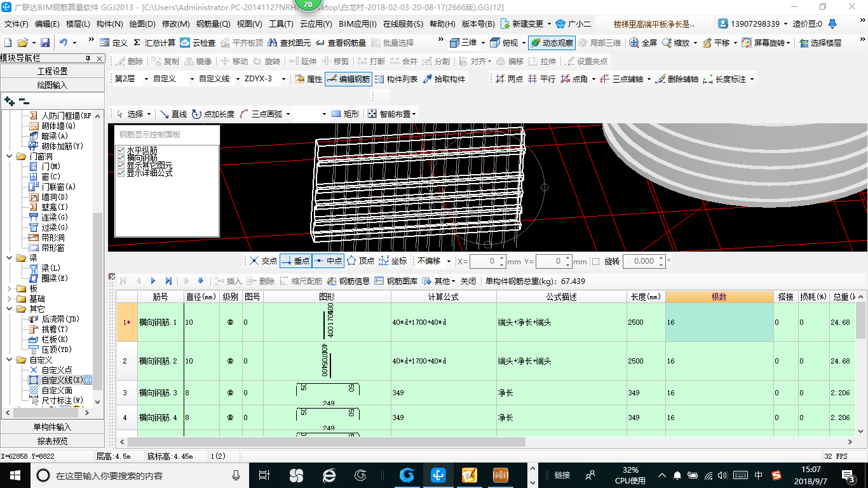This screenshot has width=868, height=488.
Task: Open the 工具(T) menu
Action: tap(281, 24)
